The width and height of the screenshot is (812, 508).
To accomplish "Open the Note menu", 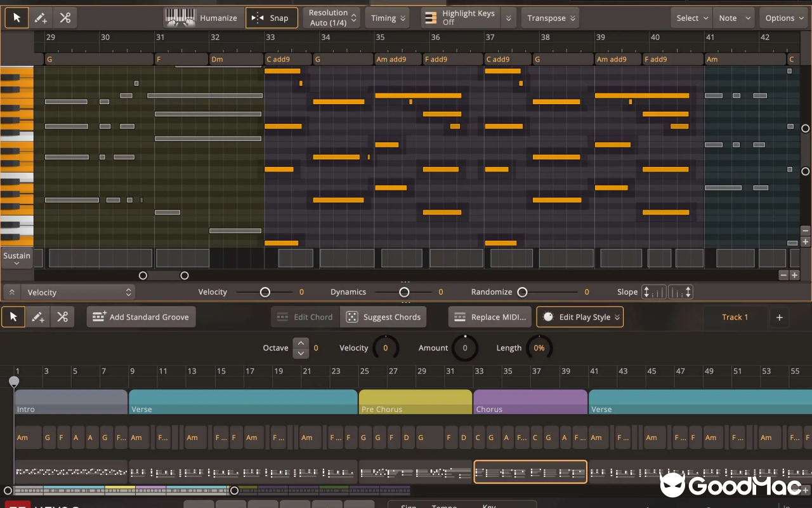I will click(x=733, y=17).
